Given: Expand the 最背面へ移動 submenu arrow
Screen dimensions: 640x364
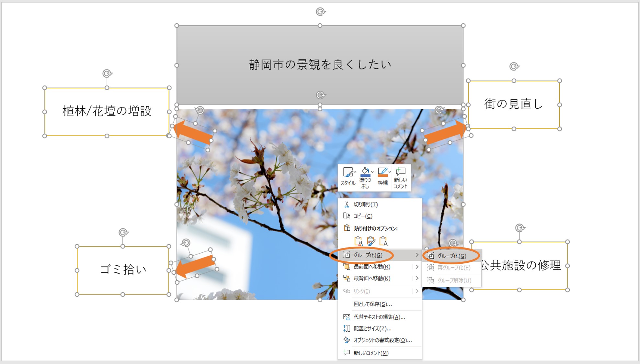Looking at the screenshot, I should point(417,279).
